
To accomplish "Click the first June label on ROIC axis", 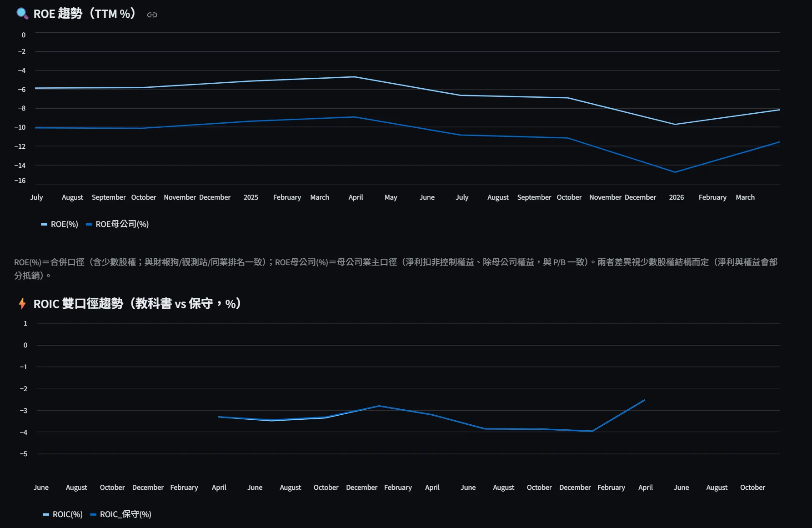I will coord(41,488).
